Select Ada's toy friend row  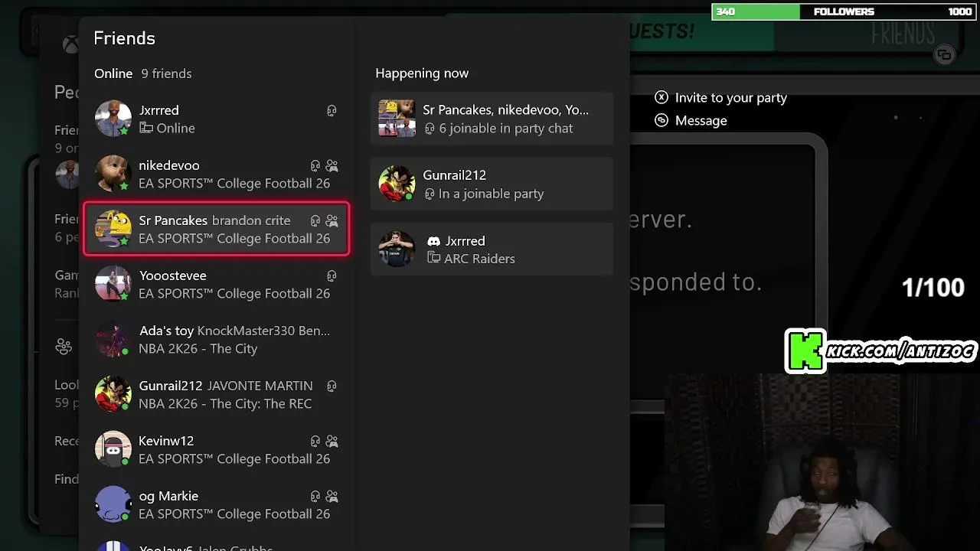[216, 340]
